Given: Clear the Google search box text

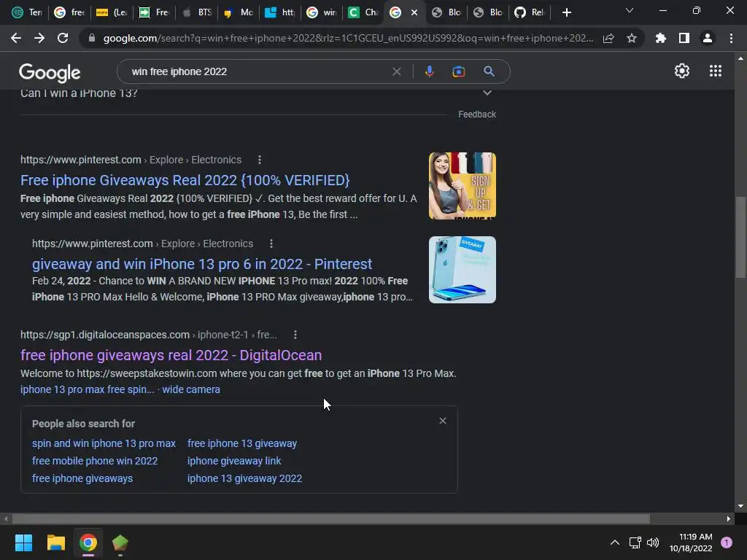Looking at the screenshot, I should (x=396, y=71).
